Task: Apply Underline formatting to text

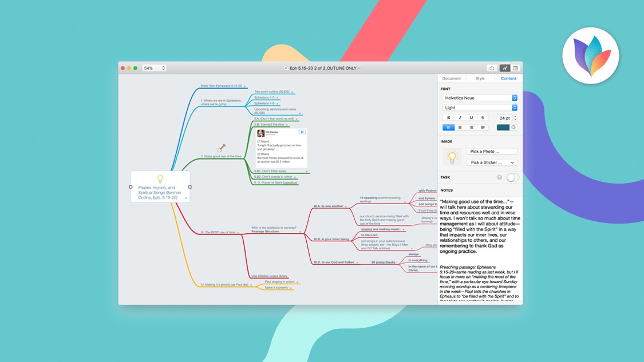Action: point(471,118)
